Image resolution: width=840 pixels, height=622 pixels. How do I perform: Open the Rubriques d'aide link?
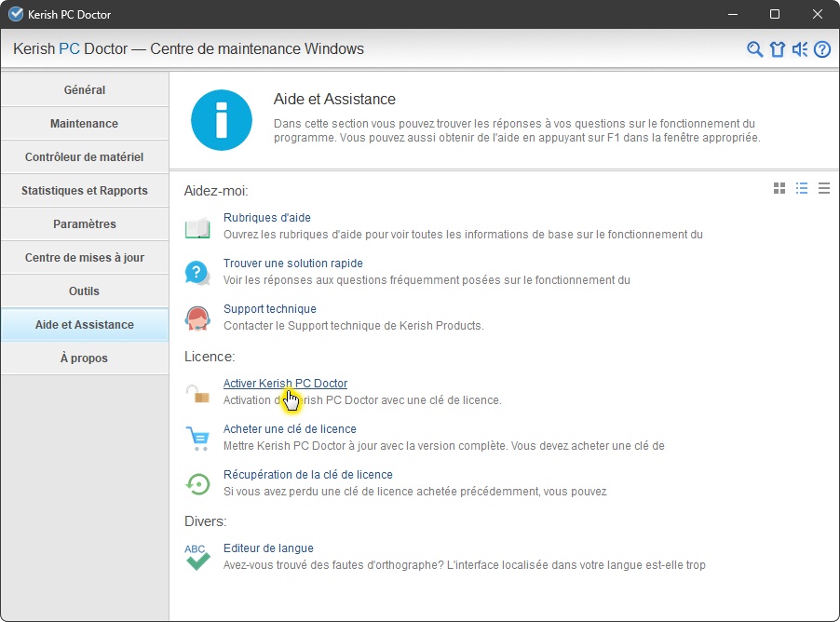click(266, 218)
